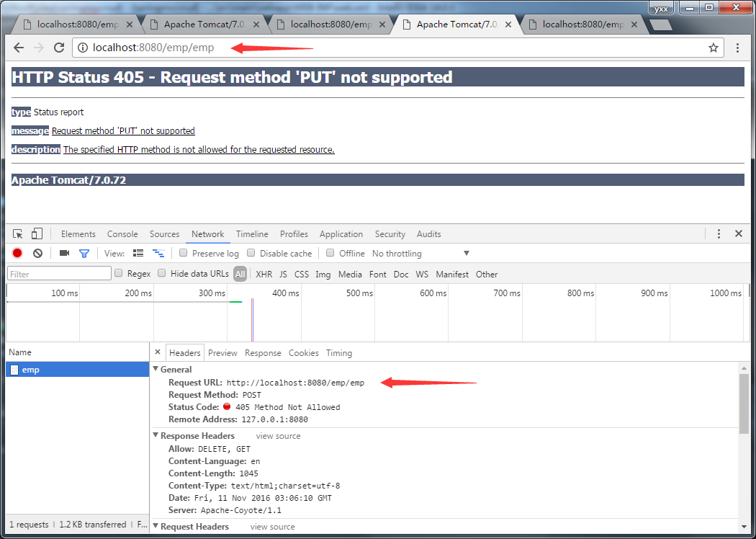Collapse the General section
The width and height of the screenshot is (756, 539).
point(156,369)
